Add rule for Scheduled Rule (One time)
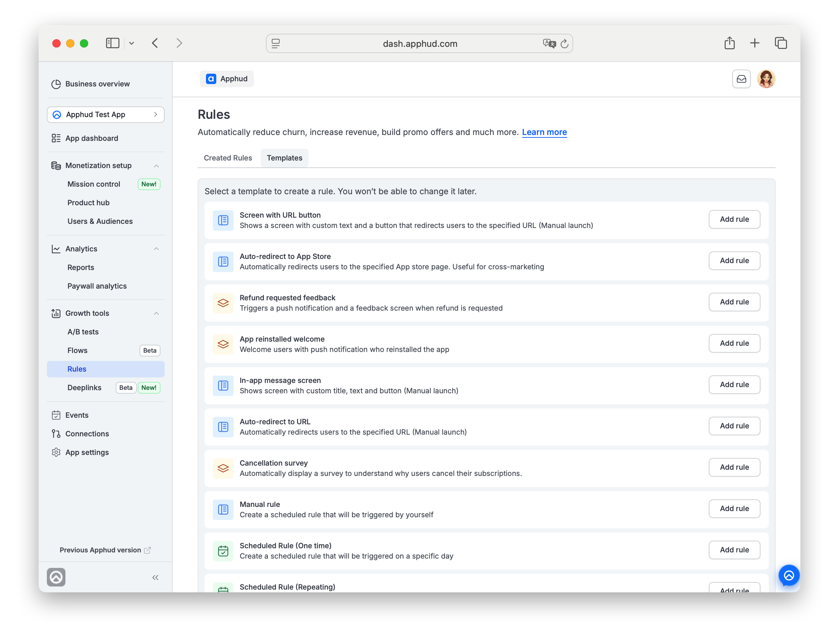This screenshot has height=644, width=839. pyautogui.click(x=734, y=550)
